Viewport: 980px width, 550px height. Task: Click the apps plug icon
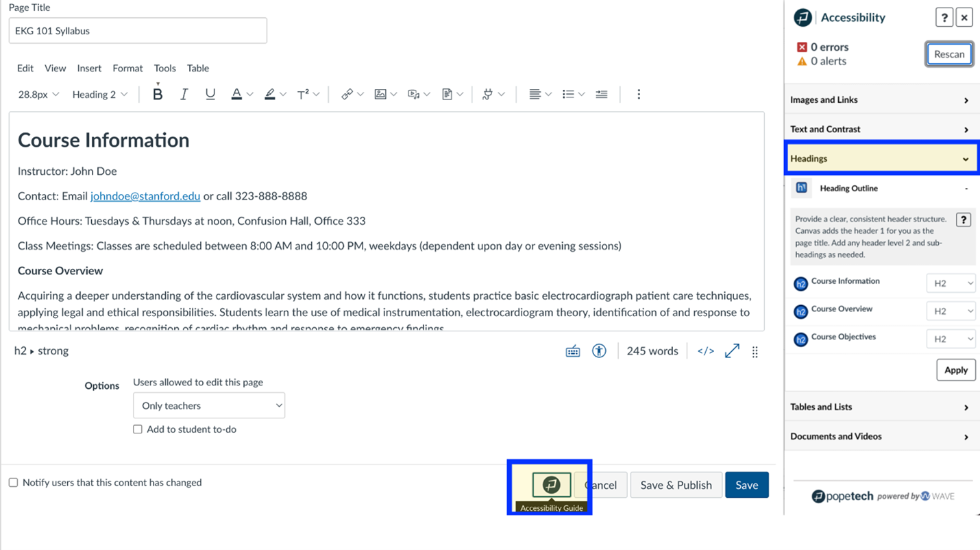point(488,94)
